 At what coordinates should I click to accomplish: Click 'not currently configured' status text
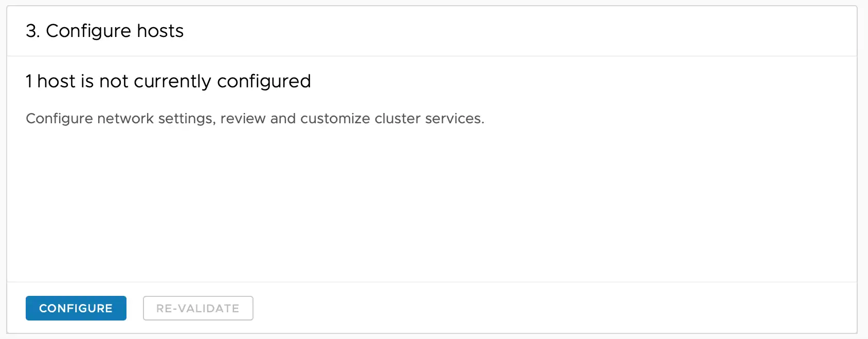tap(205, 81)
